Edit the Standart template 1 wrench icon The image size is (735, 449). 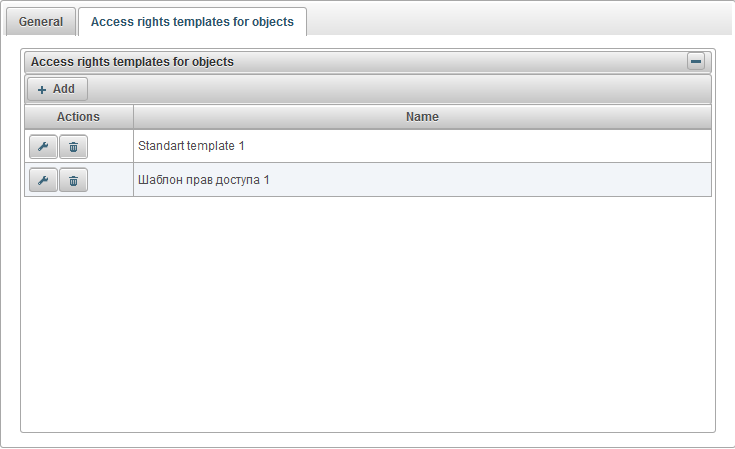pos(43,146)
